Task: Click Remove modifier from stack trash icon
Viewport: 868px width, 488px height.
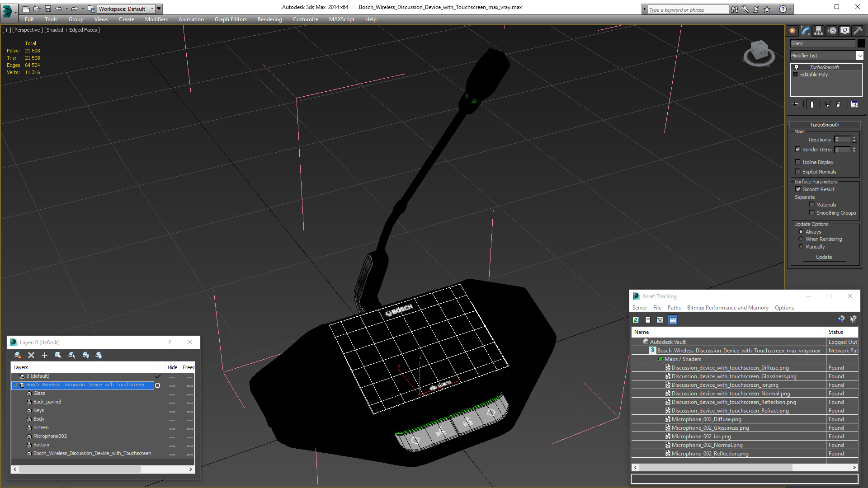Action: (839, 104)
